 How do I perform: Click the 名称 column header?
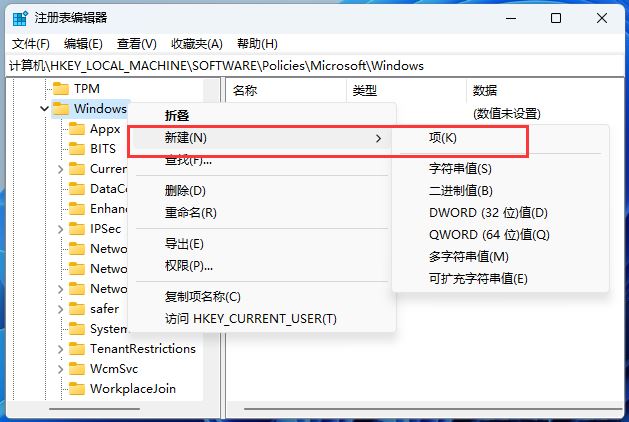click(x=245, y=90)
